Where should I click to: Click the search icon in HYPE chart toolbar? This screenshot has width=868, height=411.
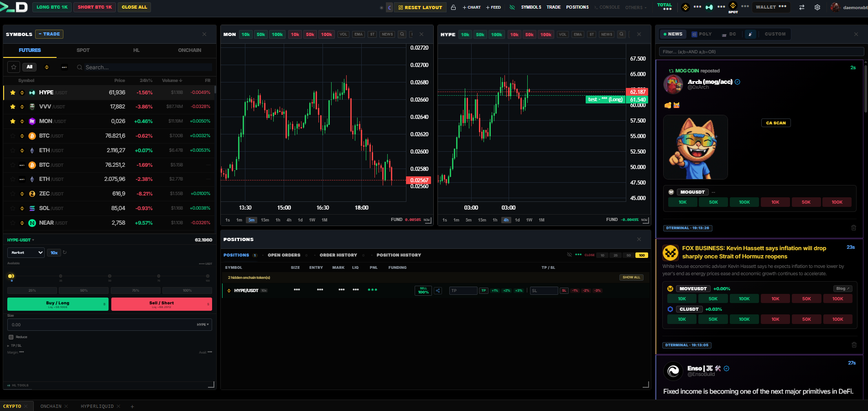coord(621,34)
